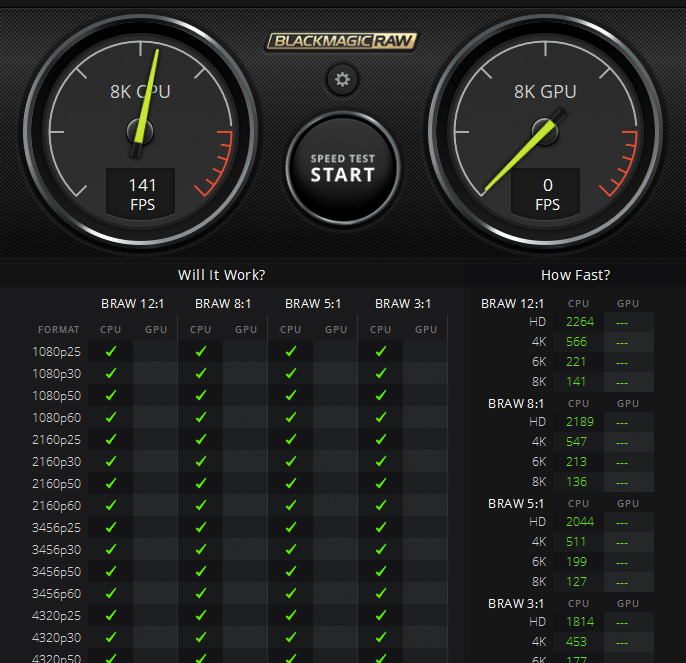Click the BRAW 12:1 column header in Will It Work
The width and height of the screenshot is (686, 663).
[133, 304]
